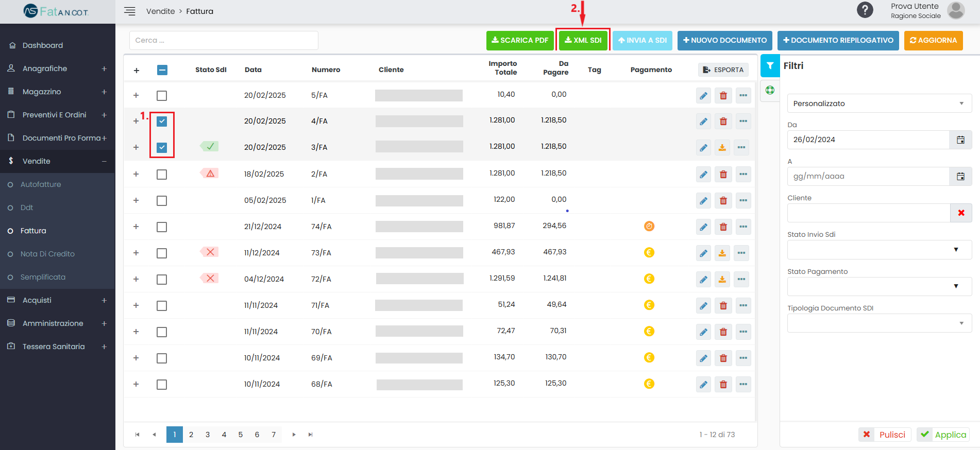Screen dimensions: 980x450
Task: Download invoice 73/FA with orange icon
Action: point(722,253)
